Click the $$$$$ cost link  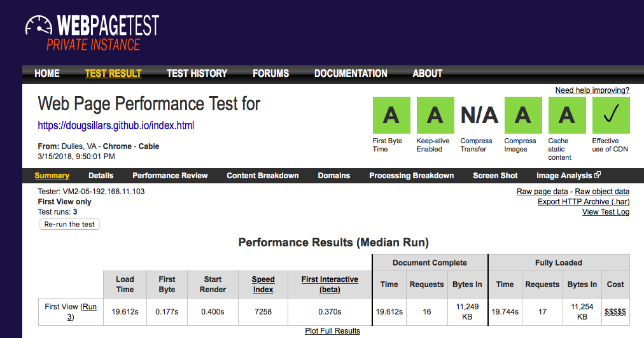coord(615,311)
